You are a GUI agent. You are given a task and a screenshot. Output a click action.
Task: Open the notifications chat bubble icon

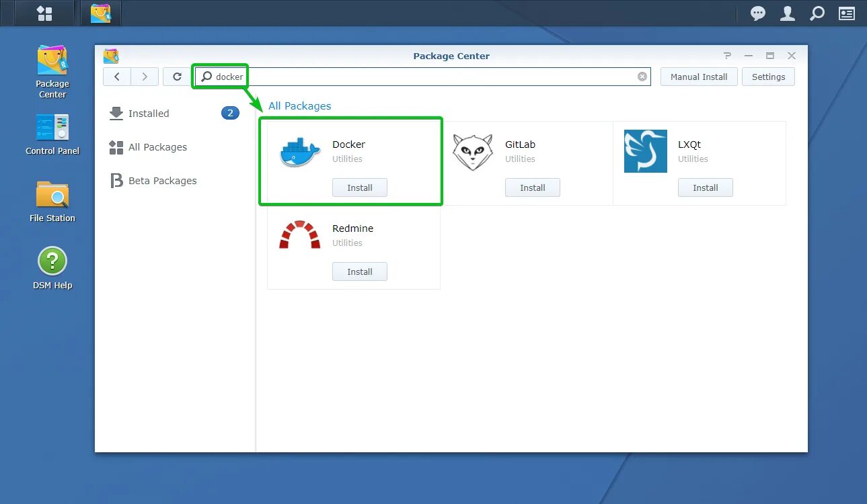[x=758, y=13]
